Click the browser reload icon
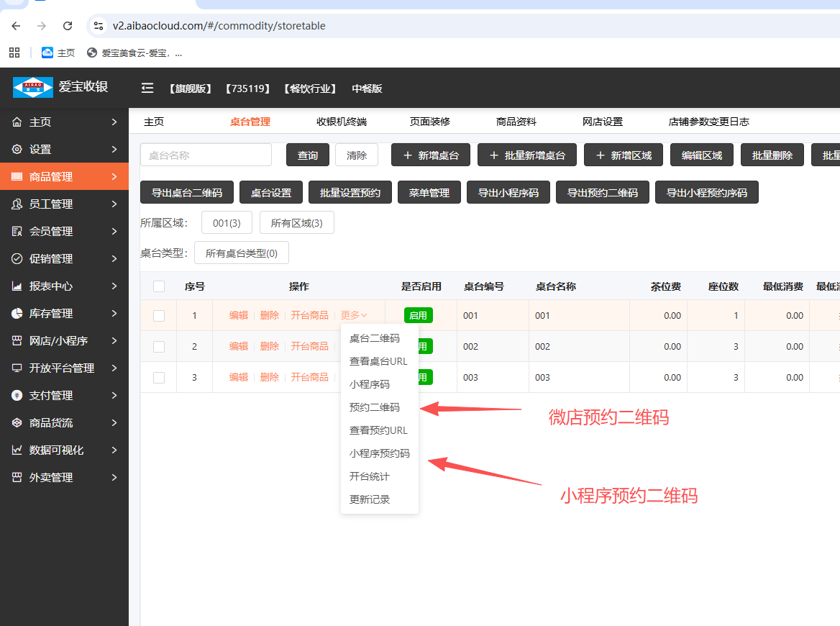The height and width of the screenshot is (626, 840). pos(68,26)
